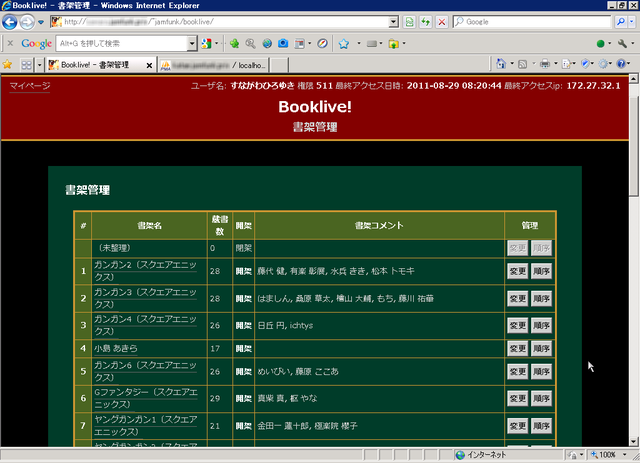The height and width of the screenshot is (463, 640).
Task: Click 変更 button for ガンガン4 row
Action: click(x=518, y=325)
